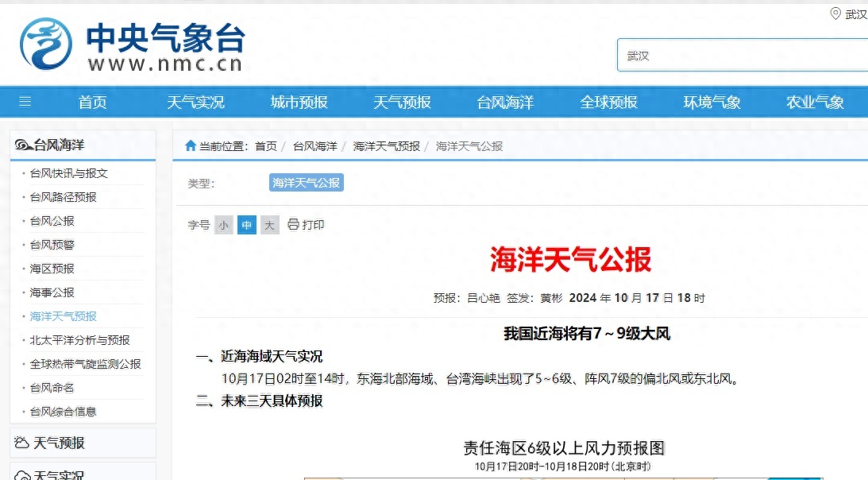Click the 我国近海将有7～9级大风 subtitle
The height and width of the screenshot is (480, 868).
point(587,333)
